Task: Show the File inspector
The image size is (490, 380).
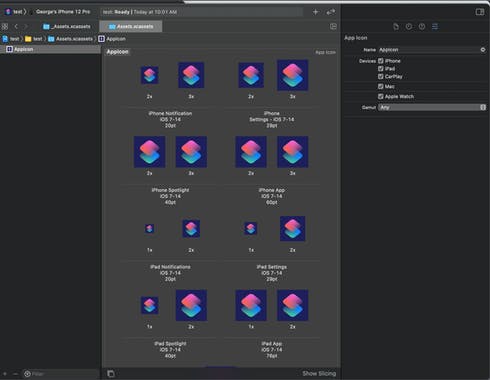Action: [x=396, y=27]
